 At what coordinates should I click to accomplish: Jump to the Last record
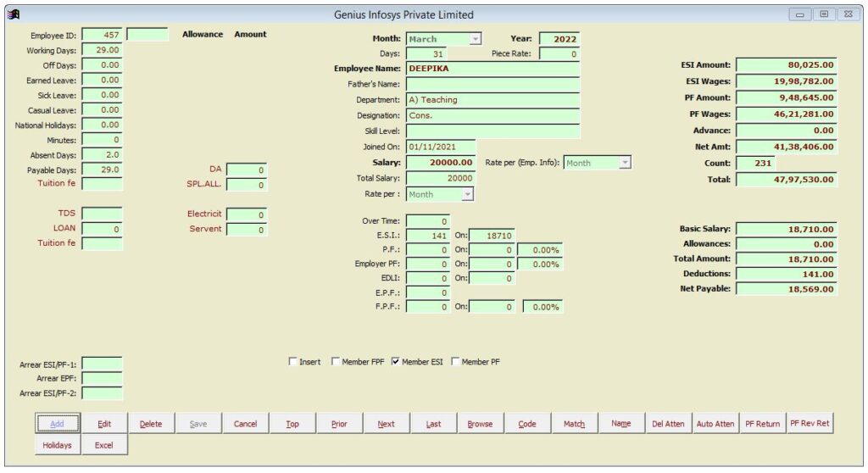click(x=433, y=424)
